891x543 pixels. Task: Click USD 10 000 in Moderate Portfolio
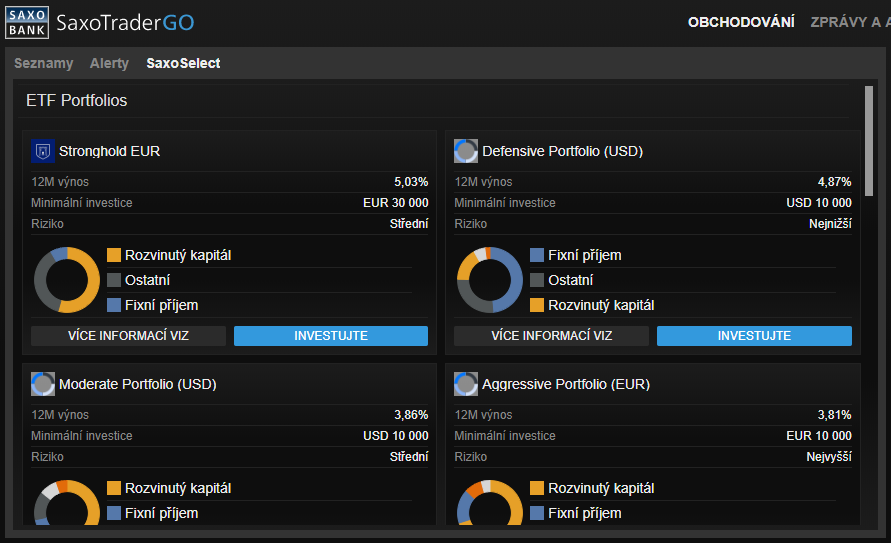(x=395, y=436)
